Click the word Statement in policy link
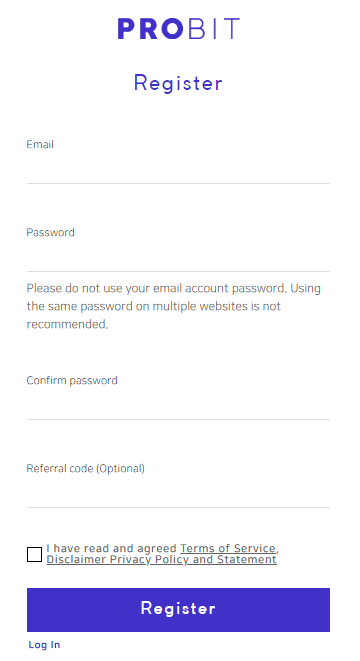The image size is (360, 661). coord(247,560)
